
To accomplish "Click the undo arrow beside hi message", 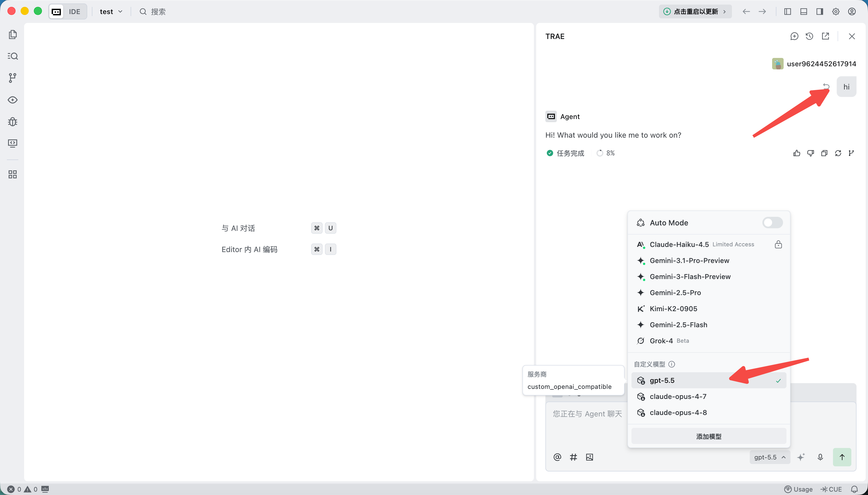I will 826,86.
